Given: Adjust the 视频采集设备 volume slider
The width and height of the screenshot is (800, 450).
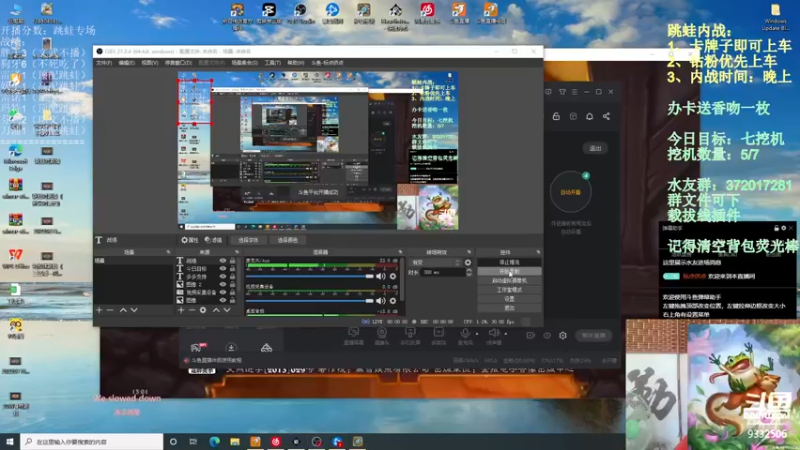Looking at the screenshot, I should coord(310,301).
